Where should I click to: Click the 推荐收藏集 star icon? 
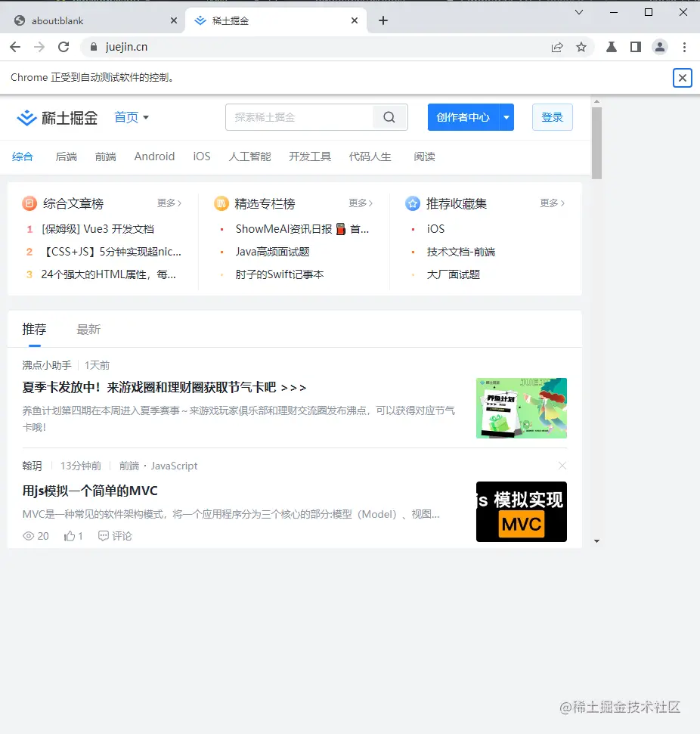pos(413,203)
